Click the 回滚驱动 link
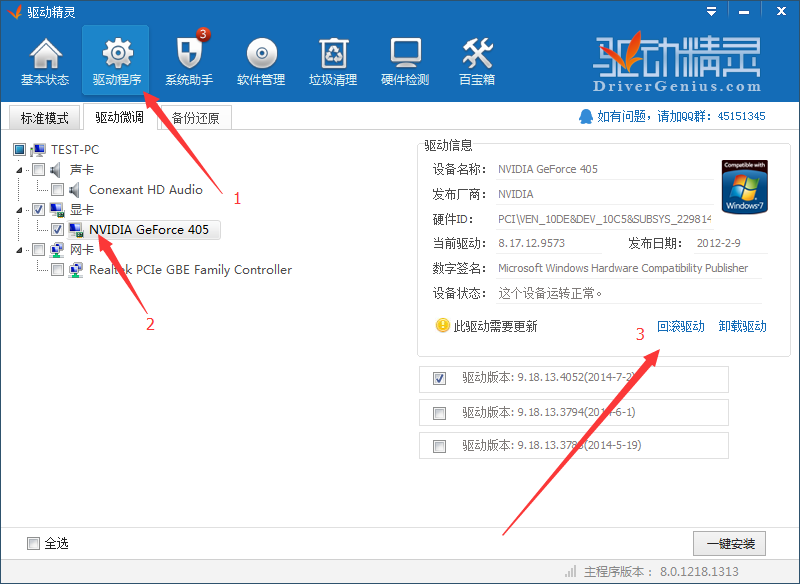The height and width of the screenshot is (584, 800). 681,326
